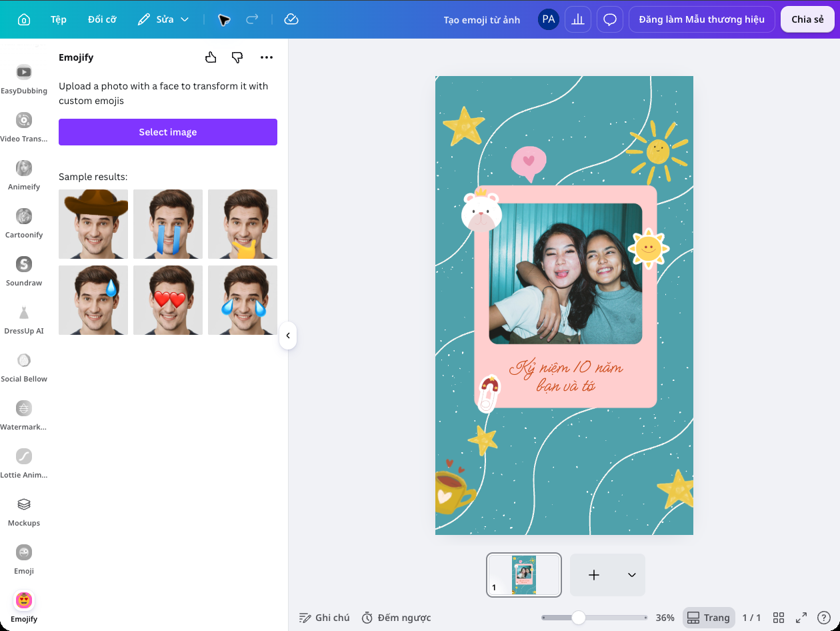The height and width of the screenshot is (631, 840).
Task: Open Ghi chú notes
Action: [324, 618]
